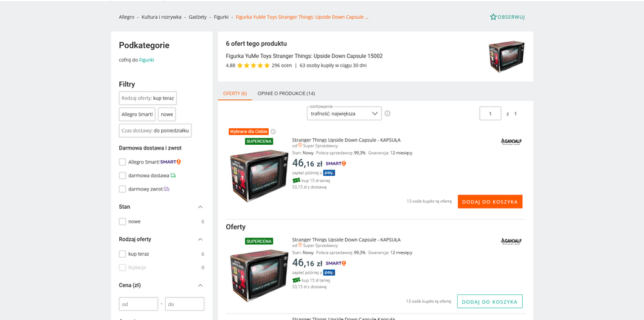Screen dimensions: 644x320
Task: Check the kup teraz offer type checkbox
Action: [122, 254]
